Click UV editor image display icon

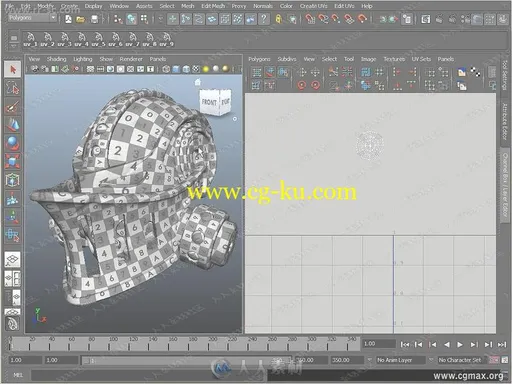pyautogui.click(x=462, y=72)
